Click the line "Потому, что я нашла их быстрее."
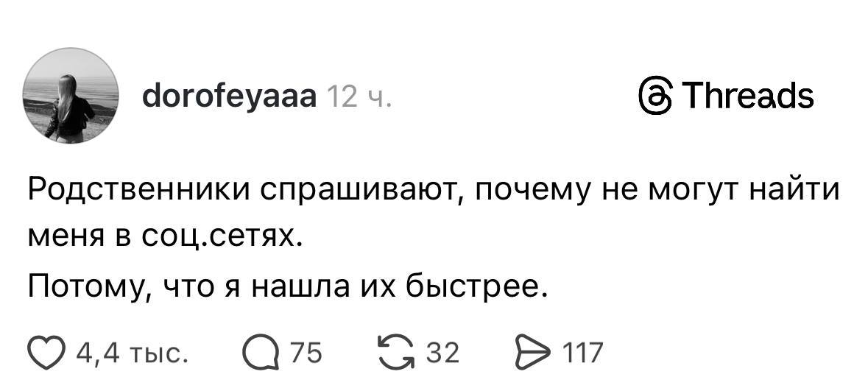868x391 pixels. click(x=288, y=284)
